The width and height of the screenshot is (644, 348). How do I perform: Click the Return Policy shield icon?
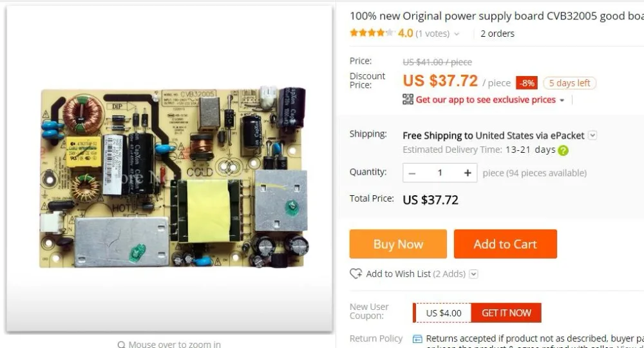[x=417, y=339]
